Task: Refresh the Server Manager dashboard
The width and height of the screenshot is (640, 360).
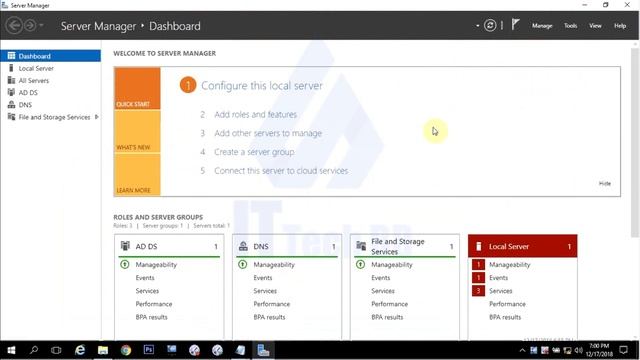Action: pyautogui.click(x=490, y=25)
